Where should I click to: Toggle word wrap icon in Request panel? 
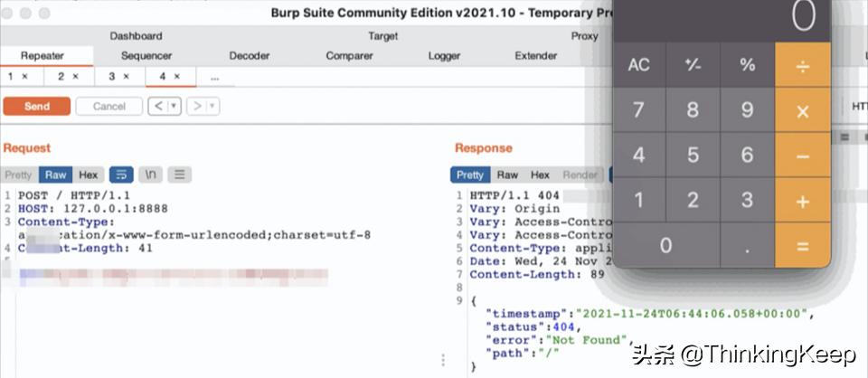120,175
